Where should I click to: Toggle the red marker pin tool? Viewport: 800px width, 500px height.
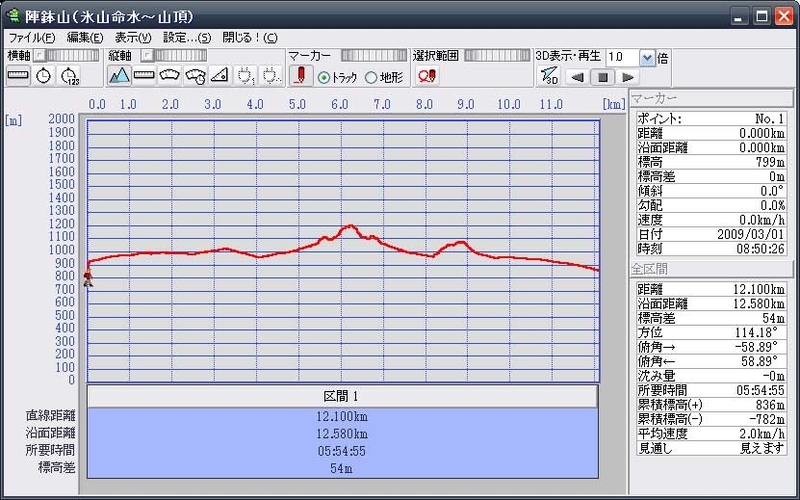pyautogui.click(x=301, y=76)
